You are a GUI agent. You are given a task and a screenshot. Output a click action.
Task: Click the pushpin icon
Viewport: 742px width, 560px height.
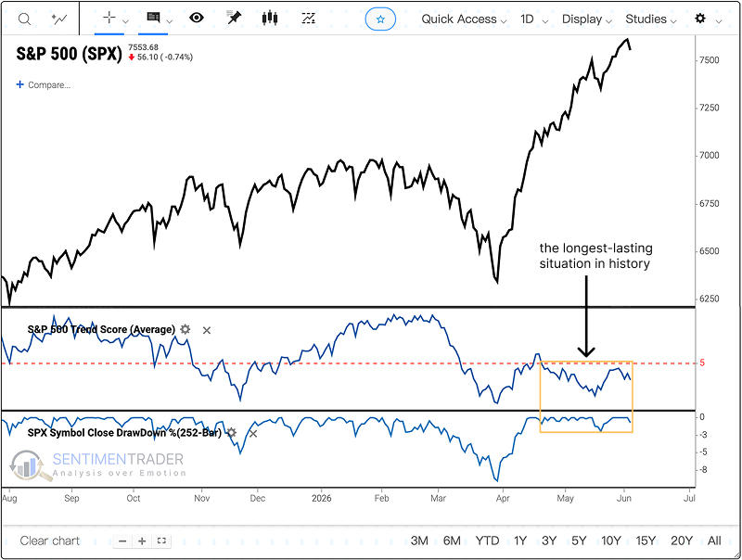(x=234, y=18)
